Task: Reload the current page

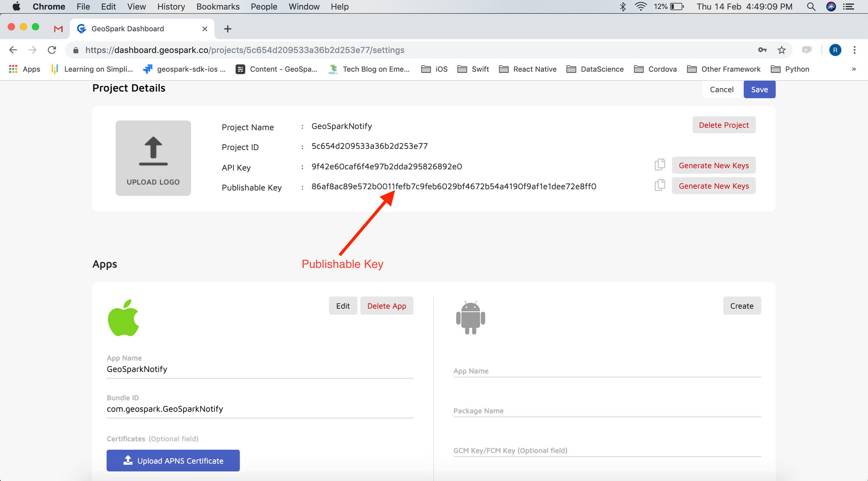Action: (52, 50)
